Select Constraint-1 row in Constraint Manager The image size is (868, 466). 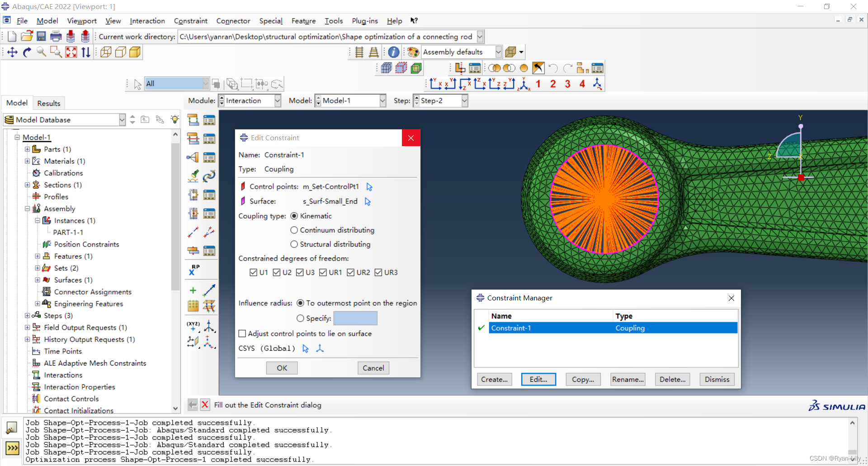point(613,328)
